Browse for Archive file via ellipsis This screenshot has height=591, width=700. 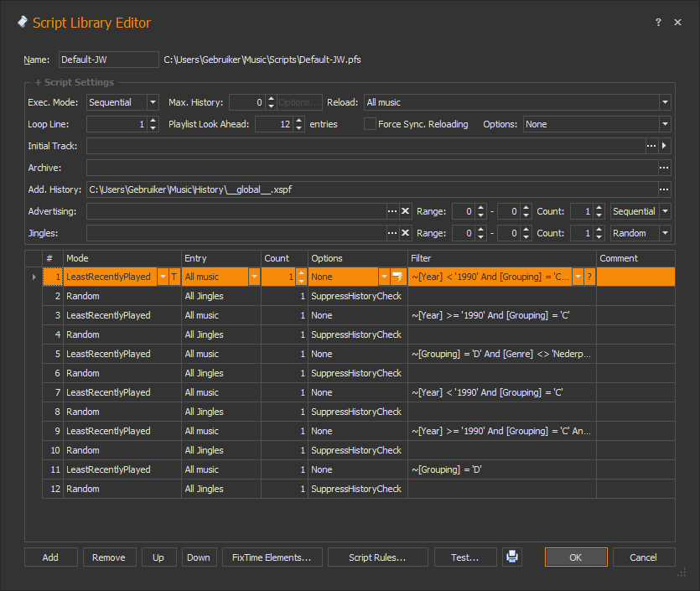click(x=664, y=168)
